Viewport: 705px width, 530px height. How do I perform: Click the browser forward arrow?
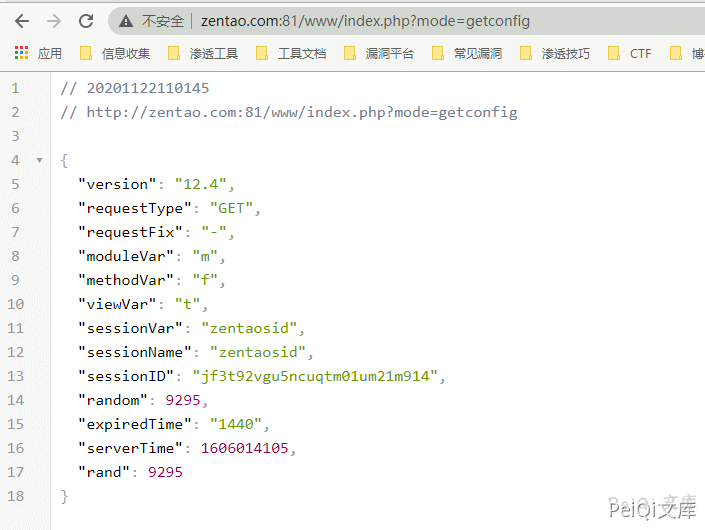click(54, 21)
